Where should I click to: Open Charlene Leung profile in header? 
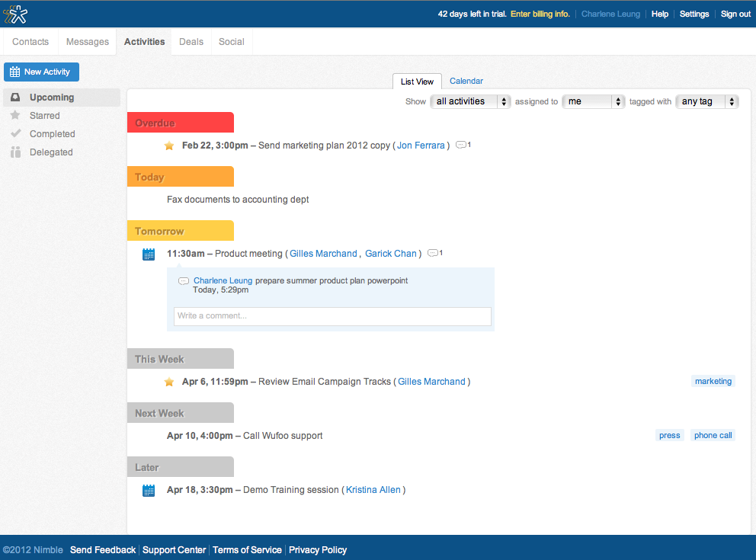point(610,14)
